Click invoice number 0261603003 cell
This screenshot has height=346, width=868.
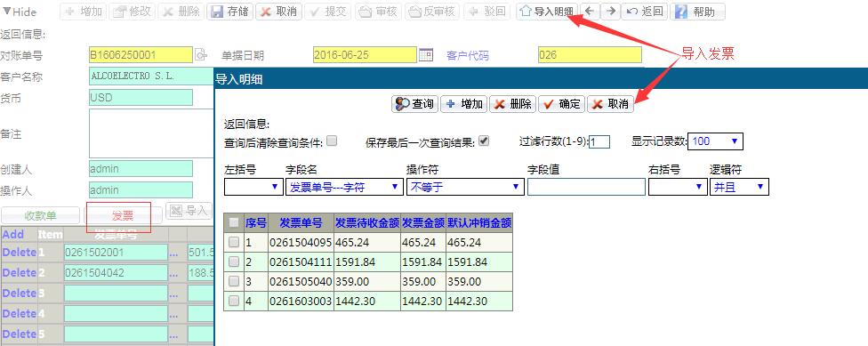click(301, 302)
